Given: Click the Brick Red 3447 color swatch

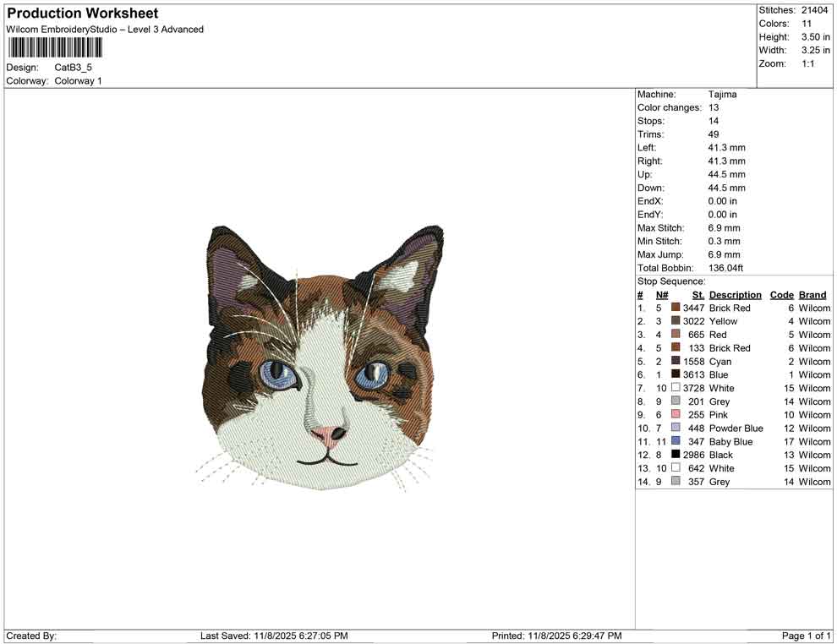Looking at the screenshot, I should pos(676,308).
